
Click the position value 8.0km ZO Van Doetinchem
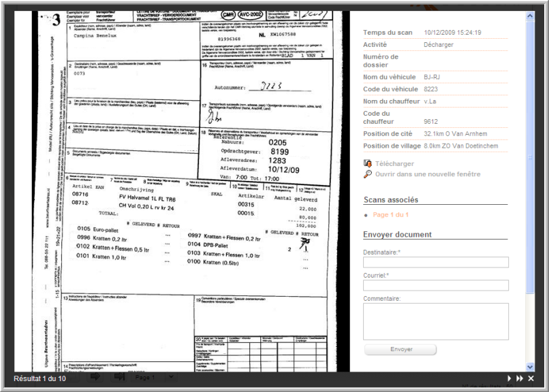460,146
